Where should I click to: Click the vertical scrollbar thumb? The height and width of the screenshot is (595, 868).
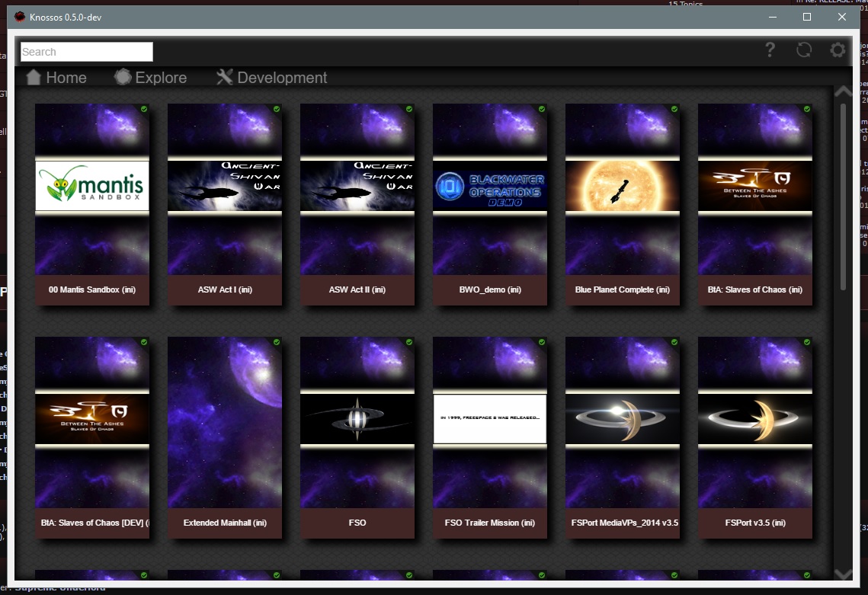tap(843, 197)
